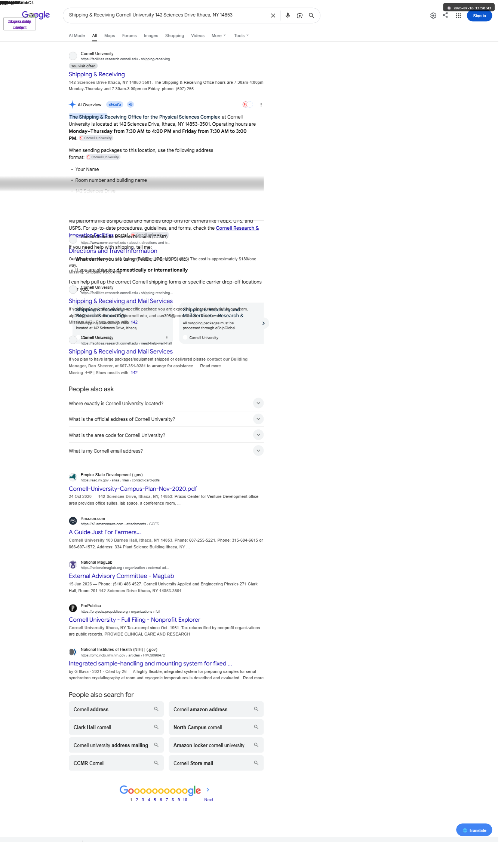Click the Translate button
Screen dimensions: 504x842
(x=474, y=830)
